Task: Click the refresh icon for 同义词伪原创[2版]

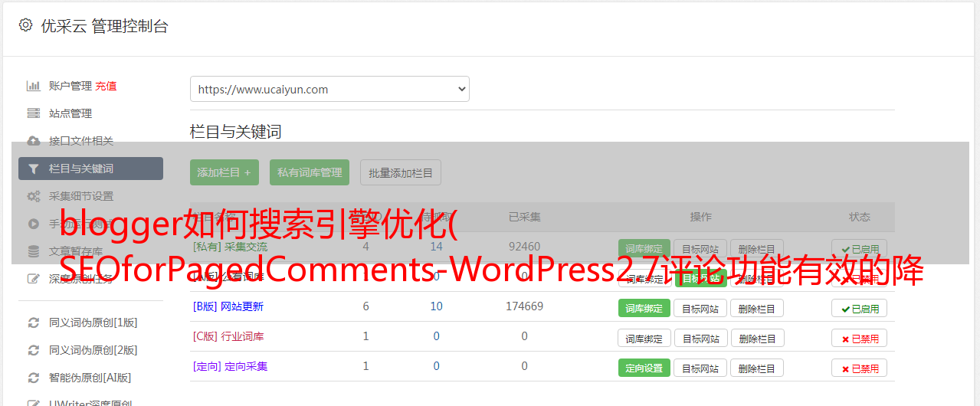Action: click(33, 350)
